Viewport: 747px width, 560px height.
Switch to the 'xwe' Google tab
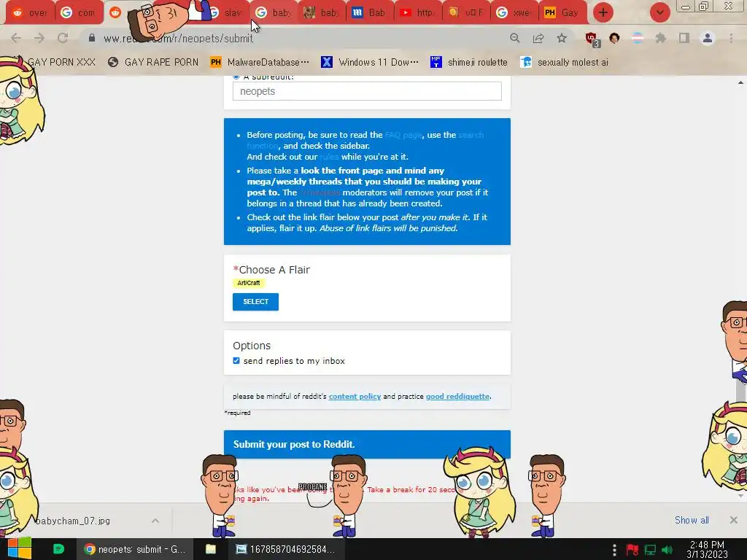click(x=514, y=12)
